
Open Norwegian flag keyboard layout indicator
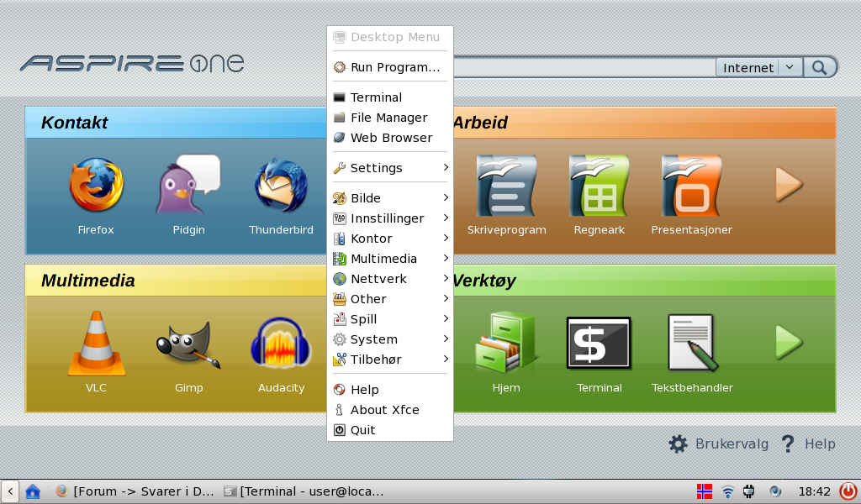(705, 491)
